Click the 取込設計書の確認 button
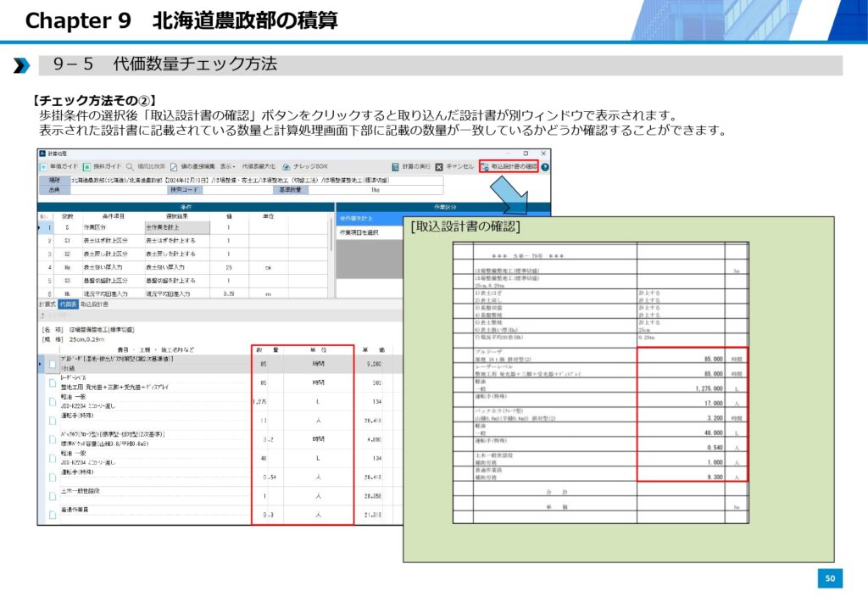The height and width of the screenshot is (614, 868). tap(509, 167)
